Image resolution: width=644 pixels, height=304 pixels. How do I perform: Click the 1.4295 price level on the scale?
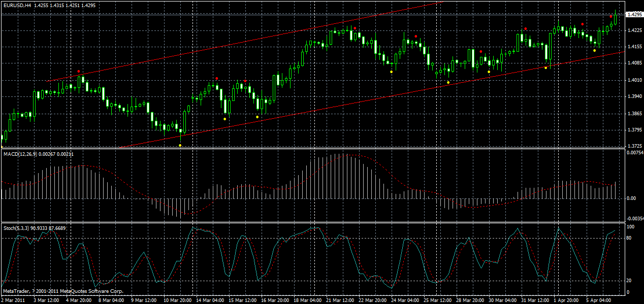pyautogui.click(x=636, y=15)
